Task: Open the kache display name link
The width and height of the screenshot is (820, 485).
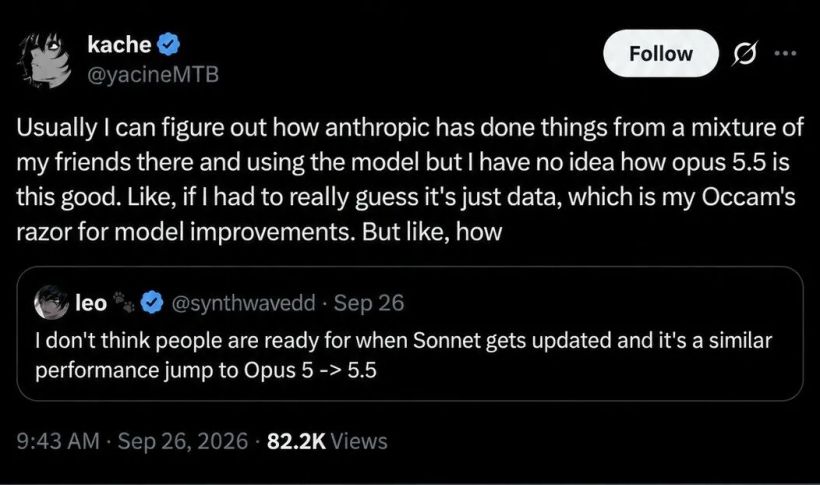Action: [119, 44]
